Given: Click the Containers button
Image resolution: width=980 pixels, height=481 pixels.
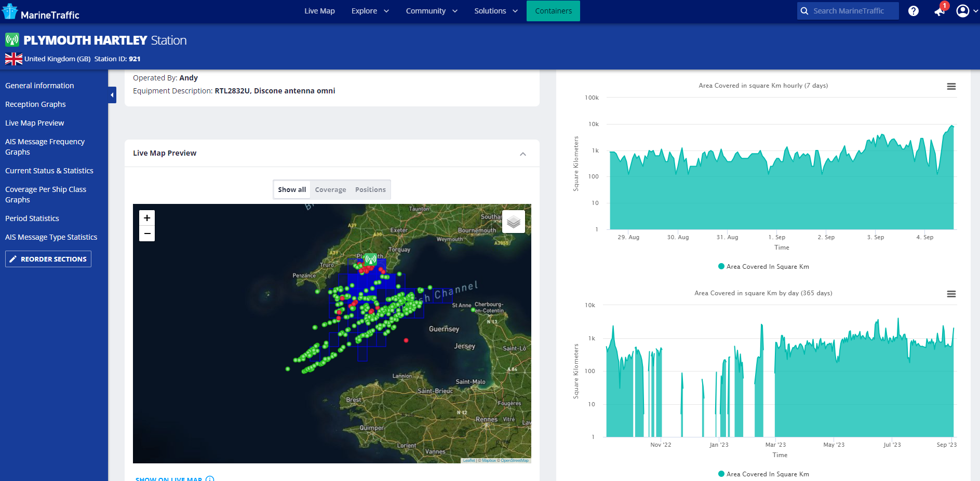Looking at the screenshot, I should coord(553,11).
